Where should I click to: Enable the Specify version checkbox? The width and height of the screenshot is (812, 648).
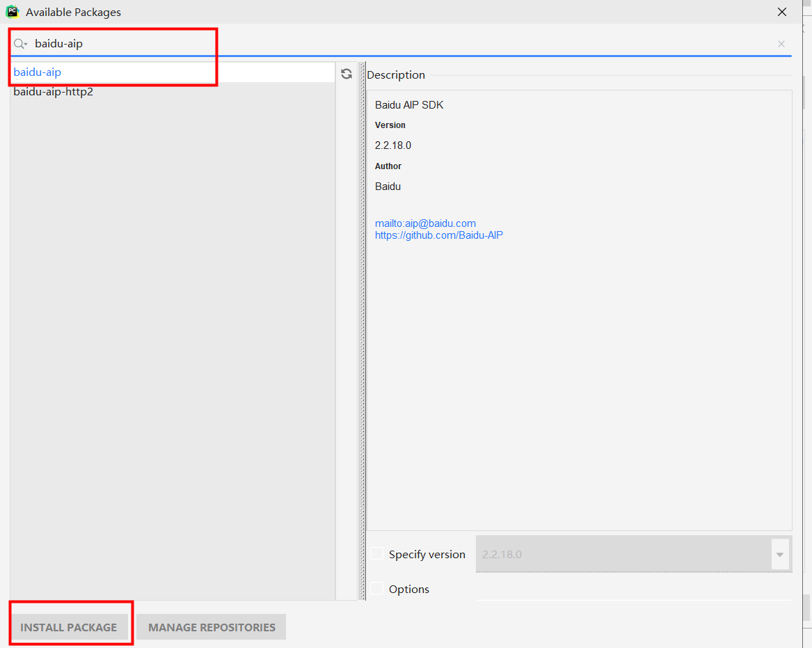click(x=377, y=554)
